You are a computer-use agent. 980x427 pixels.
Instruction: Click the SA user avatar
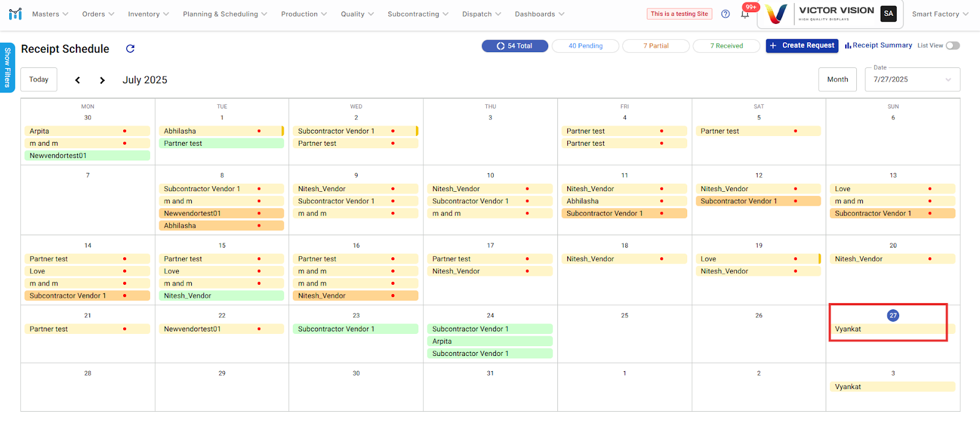[x=888, y=13]
